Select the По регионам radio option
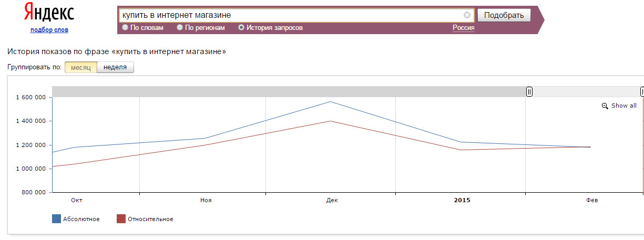Viewport: 644px width, 240px height. pyautogui.click(x=180, y=28)
